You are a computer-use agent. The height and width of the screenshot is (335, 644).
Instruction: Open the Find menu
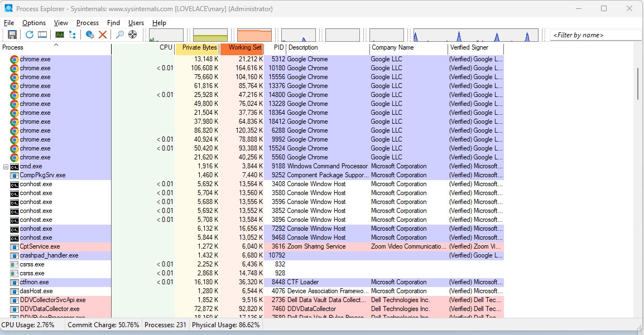(x=113, y=23)
